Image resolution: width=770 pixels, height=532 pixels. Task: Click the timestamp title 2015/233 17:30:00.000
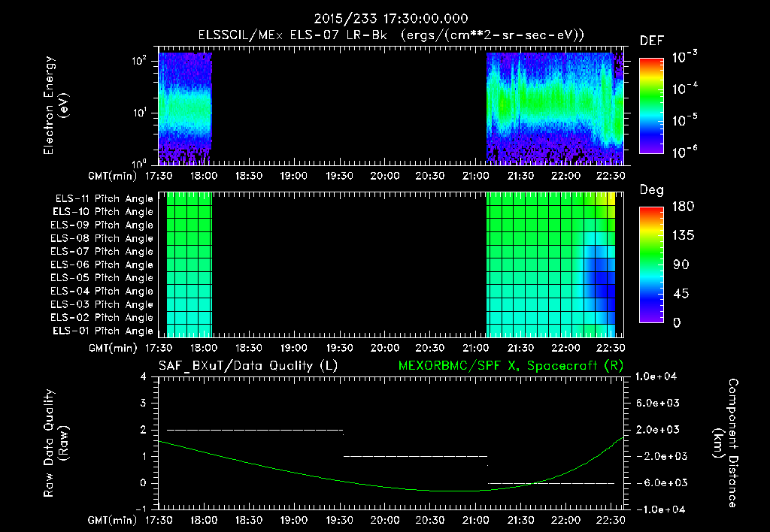(391, 19)
